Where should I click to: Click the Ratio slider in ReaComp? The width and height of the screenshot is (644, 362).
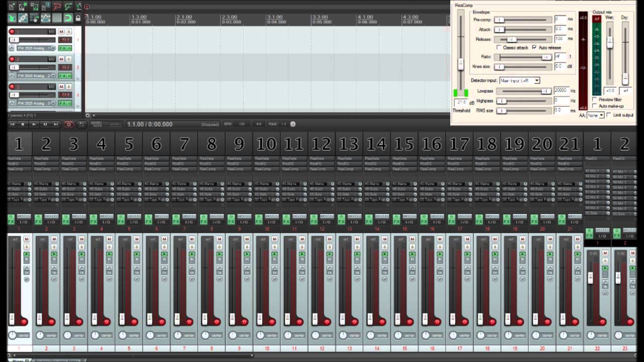523,57
